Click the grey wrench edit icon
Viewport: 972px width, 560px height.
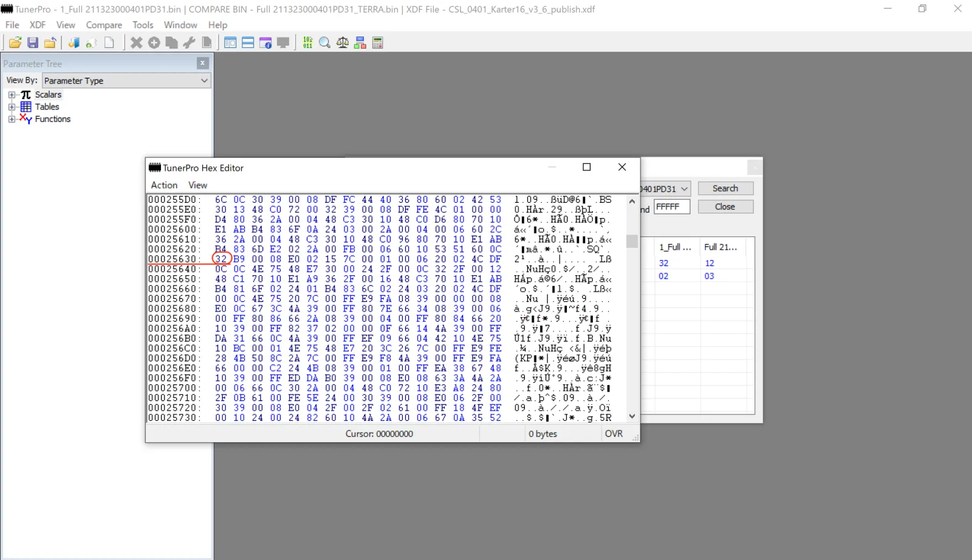(190, 43)
